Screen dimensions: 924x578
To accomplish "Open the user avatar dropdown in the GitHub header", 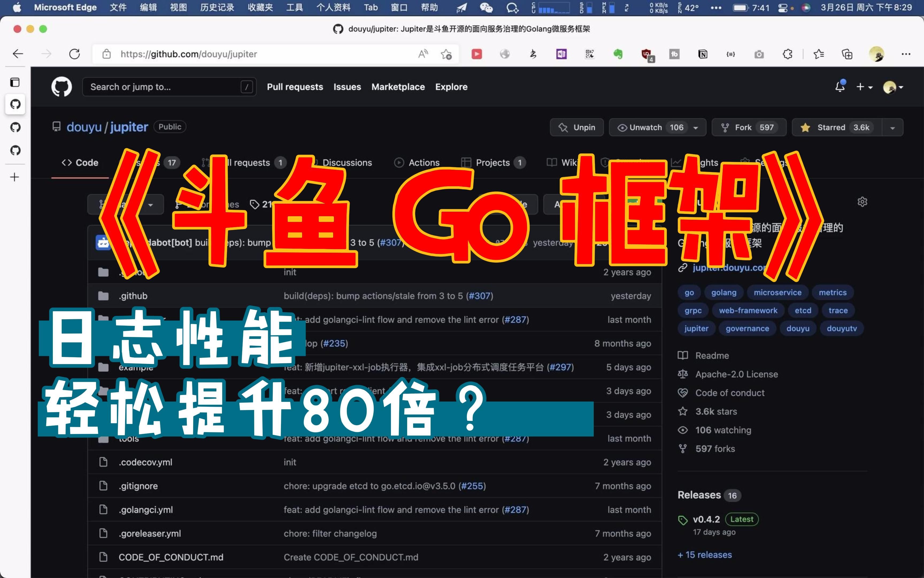I will (x=893, y=87).
